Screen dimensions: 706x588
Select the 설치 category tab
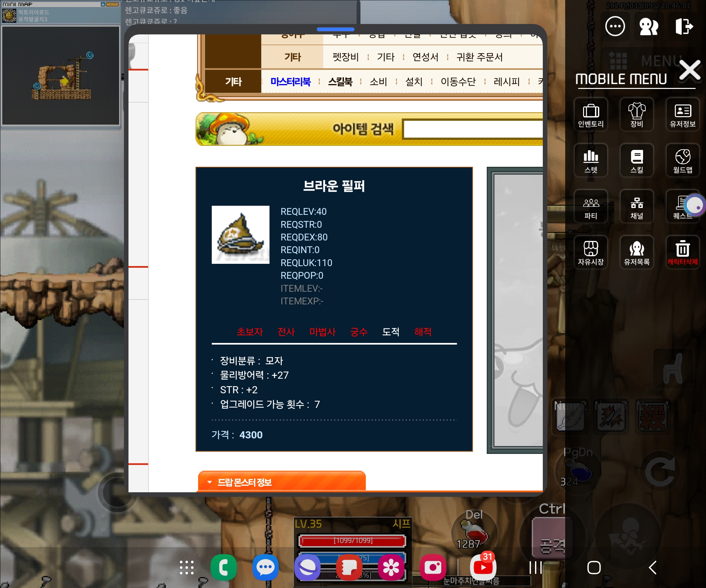[x=414, y=82]
